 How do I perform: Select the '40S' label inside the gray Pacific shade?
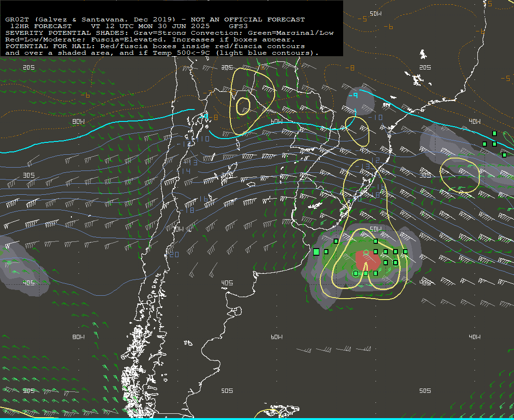point(29,282)
